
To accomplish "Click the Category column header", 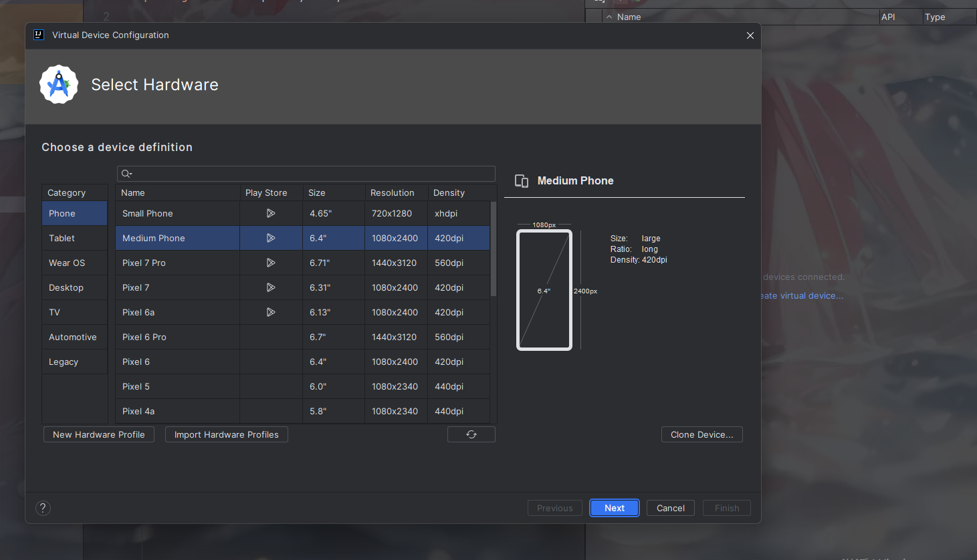I will click(74, 192).
